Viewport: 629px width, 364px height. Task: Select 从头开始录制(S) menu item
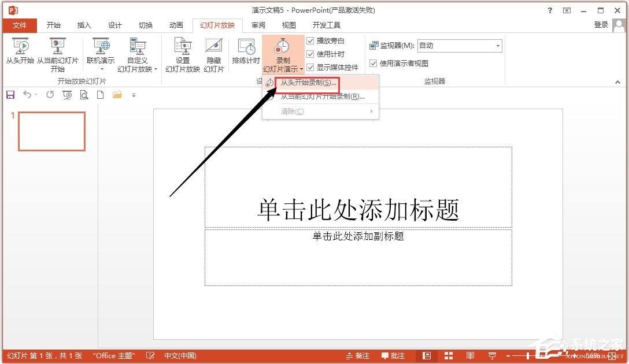tap(320, 83)
